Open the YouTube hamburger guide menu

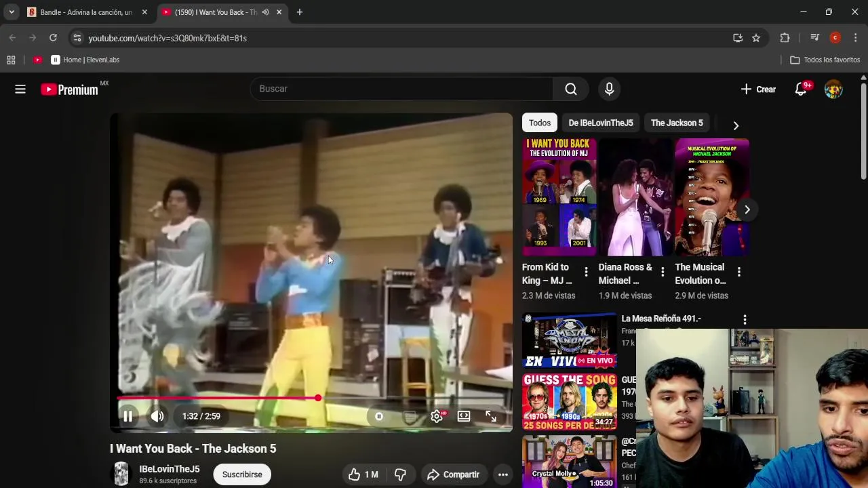point(20,89)
